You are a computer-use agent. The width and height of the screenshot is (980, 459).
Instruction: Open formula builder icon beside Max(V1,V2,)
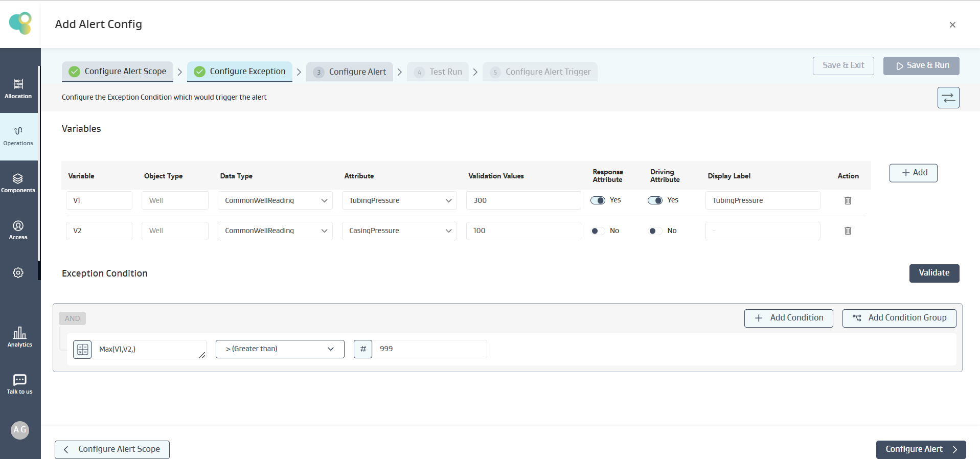pyautogui.click(x=82, y=349)
